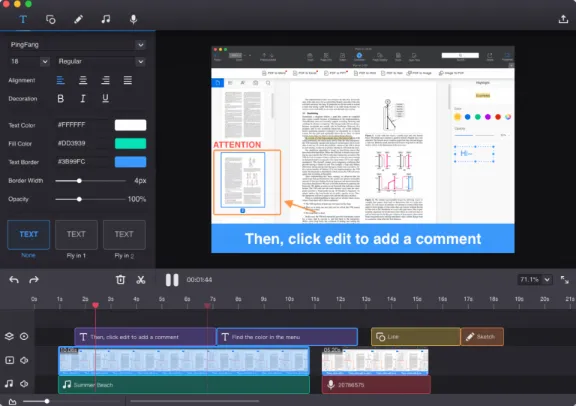
Task: Toggle fullscreen preview icon
Action: click(565, 280)
